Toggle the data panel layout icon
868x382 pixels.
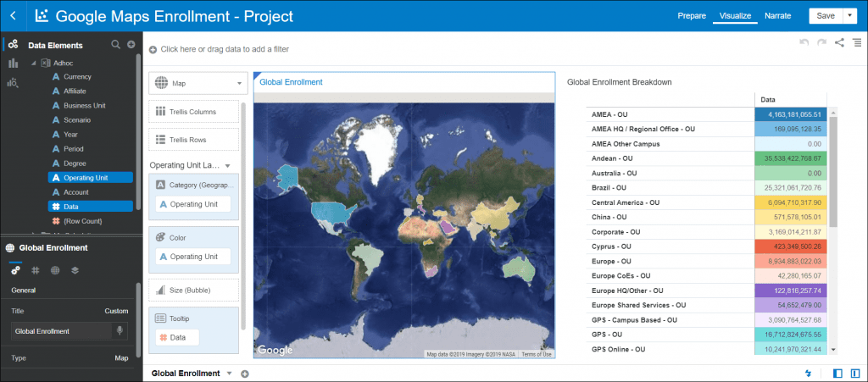[x=837, y=374]
